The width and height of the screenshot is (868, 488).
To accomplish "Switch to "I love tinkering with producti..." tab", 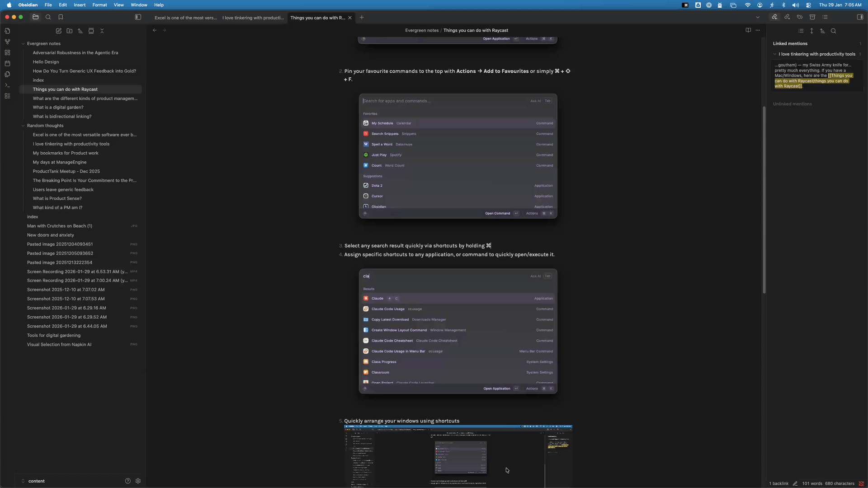I will [253, 18].
